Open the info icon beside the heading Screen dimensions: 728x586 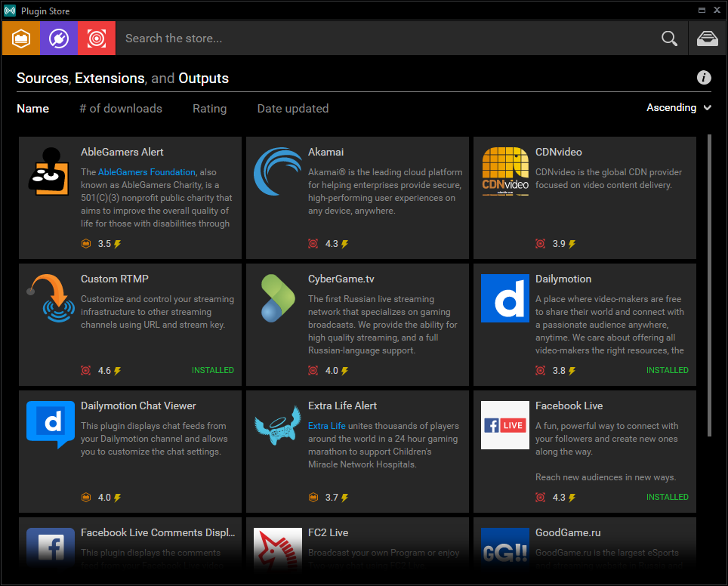pos(704,78)
